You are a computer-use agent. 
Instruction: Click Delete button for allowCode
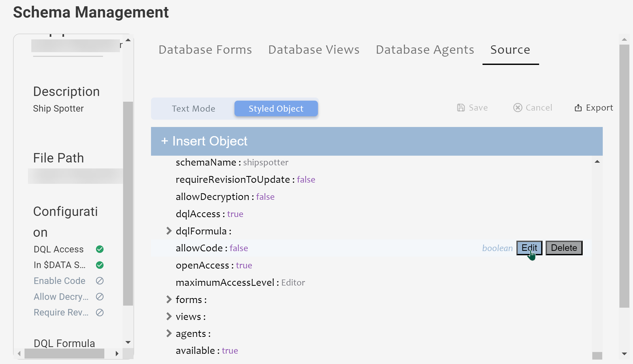click(564, 248)
